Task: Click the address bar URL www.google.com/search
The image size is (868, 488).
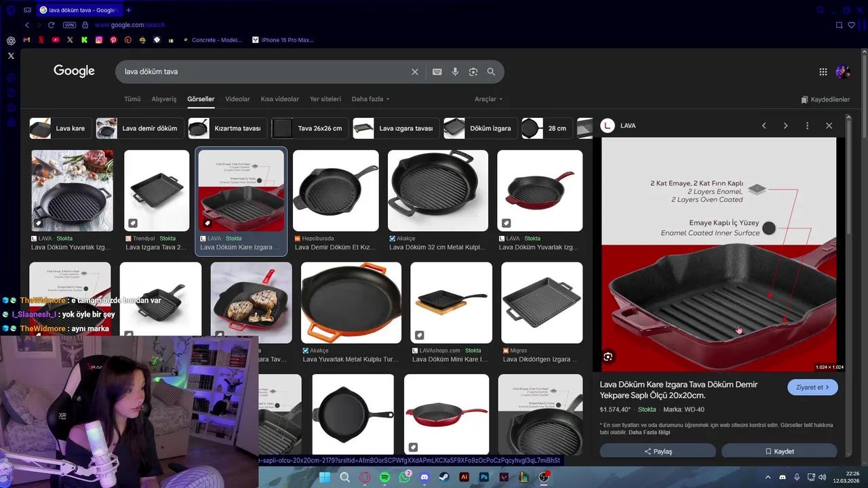Action: [x=130, y=25]
